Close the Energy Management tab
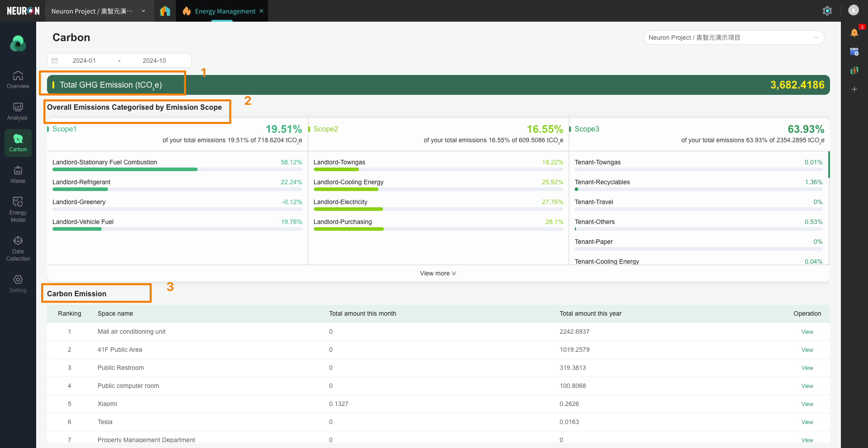The height and width of the screenshot is (448, 868). pos(261,11)
